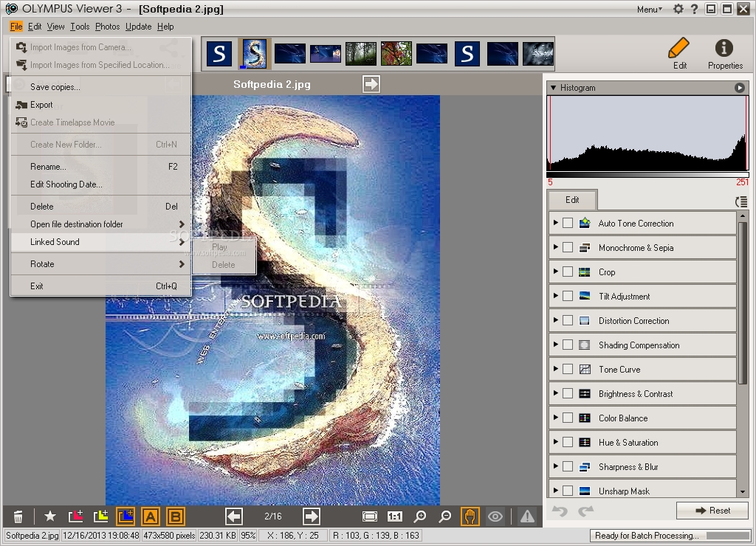Click the trash delete icon in bottom toolbar

(18, 516)
